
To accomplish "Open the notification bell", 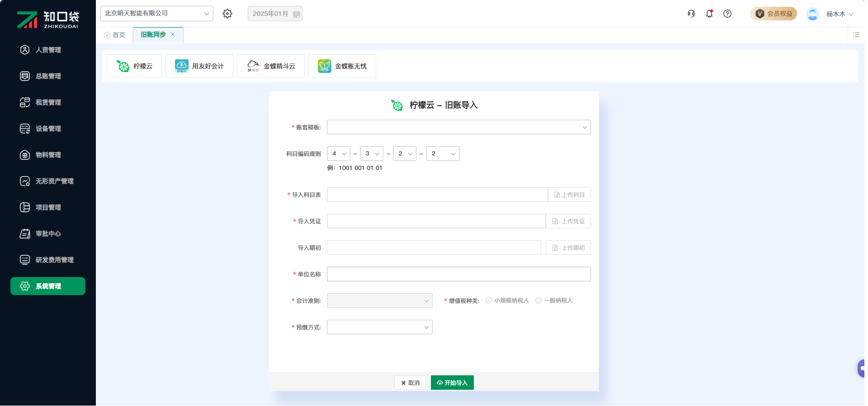I will click(x=709, y=14).
